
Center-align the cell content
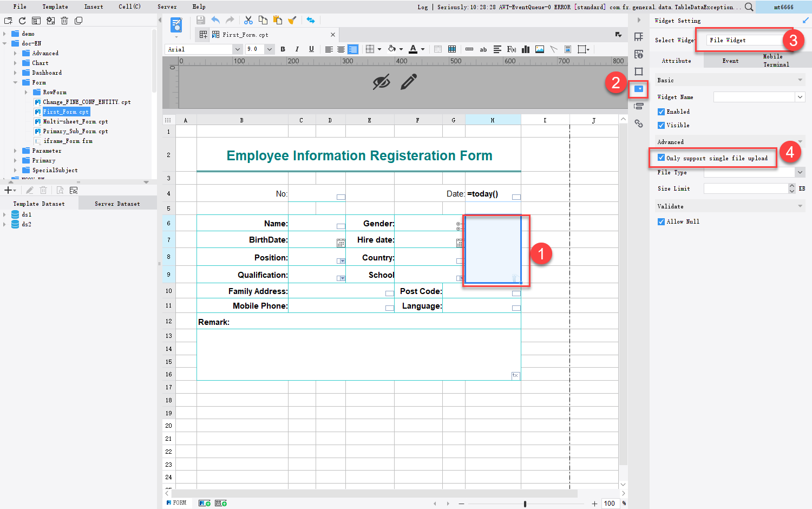tap(340, 49)
